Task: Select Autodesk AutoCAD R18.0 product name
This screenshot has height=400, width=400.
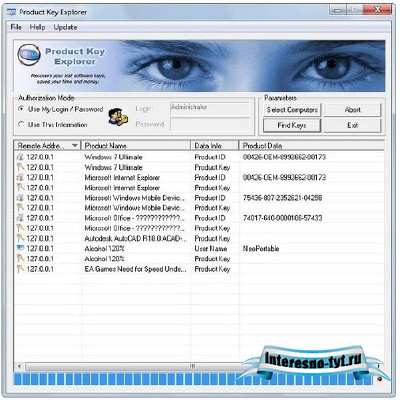Action: pyautogui.click(x=135, y=238)
